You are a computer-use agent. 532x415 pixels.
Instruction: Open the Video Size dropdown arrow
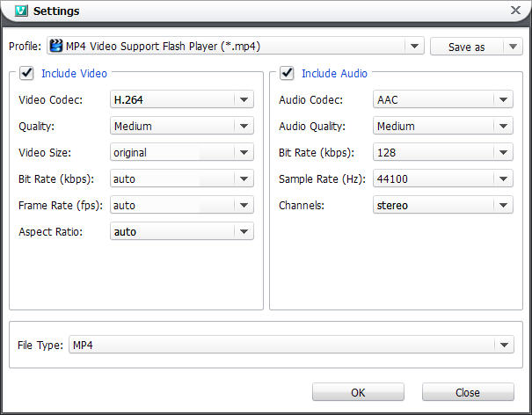(244, 152)
